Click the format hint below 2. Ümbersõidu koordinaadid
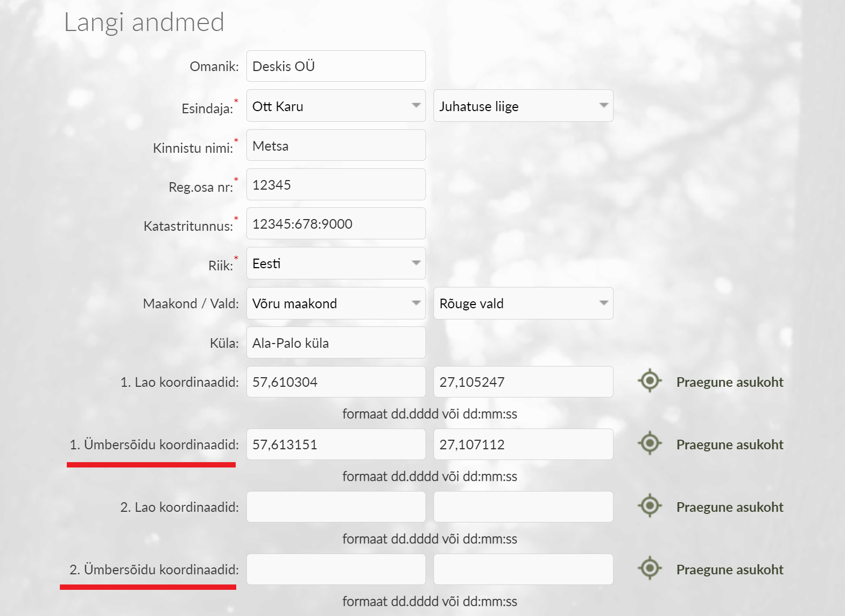The width and height of the screenshot is (845, 616). tap(430, 601)
